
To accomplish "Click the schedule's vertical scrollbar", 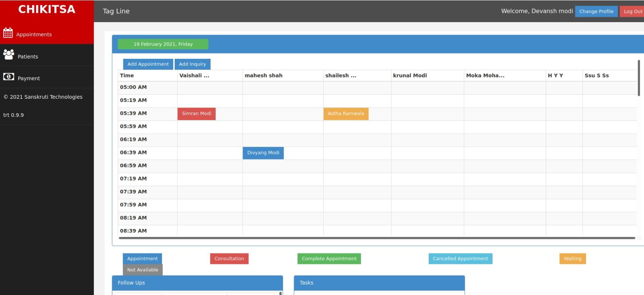I will [639, 78].
